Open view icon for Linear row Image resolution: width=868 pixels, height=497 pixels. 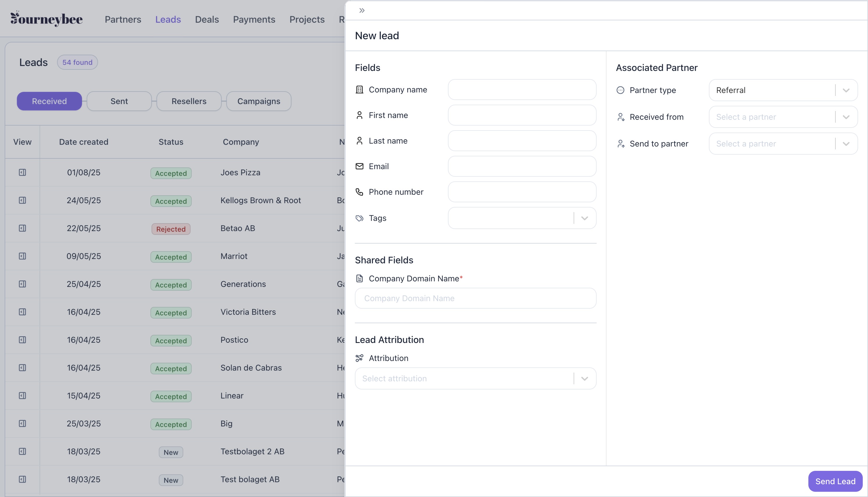tap(22, 396)
